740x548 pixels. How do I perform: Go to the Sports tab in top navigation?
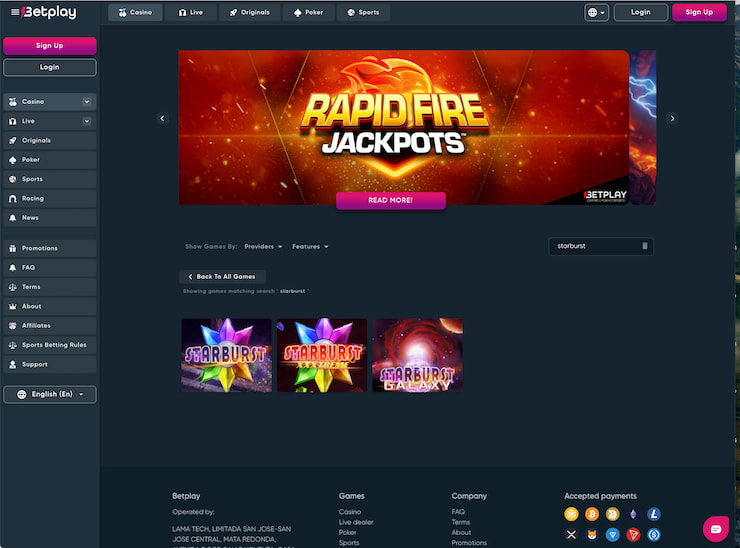[x=363, y=12]
